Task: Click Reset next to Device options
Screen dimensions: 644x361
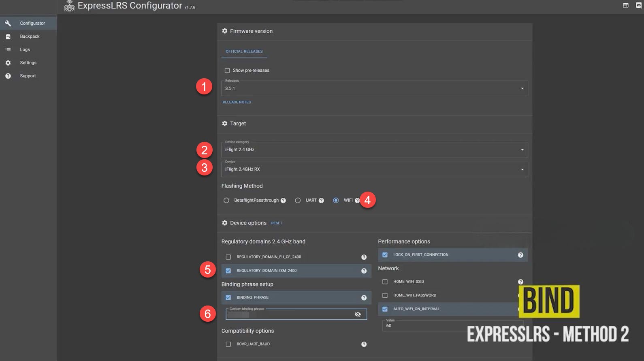Action: click(x=277, y=223)
